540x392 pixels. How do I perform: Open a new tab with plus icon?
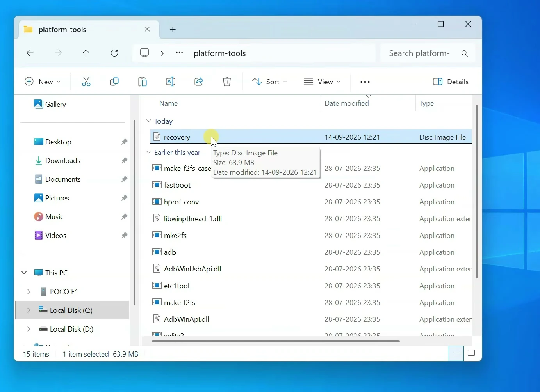coord(173,30)
